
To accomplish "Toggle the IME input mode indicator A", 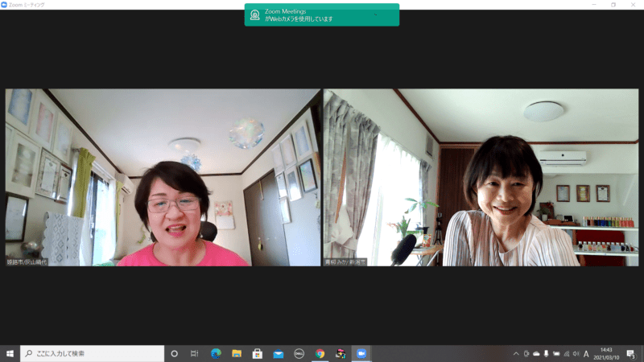I will pyautogui.click(x=586, y=353).
